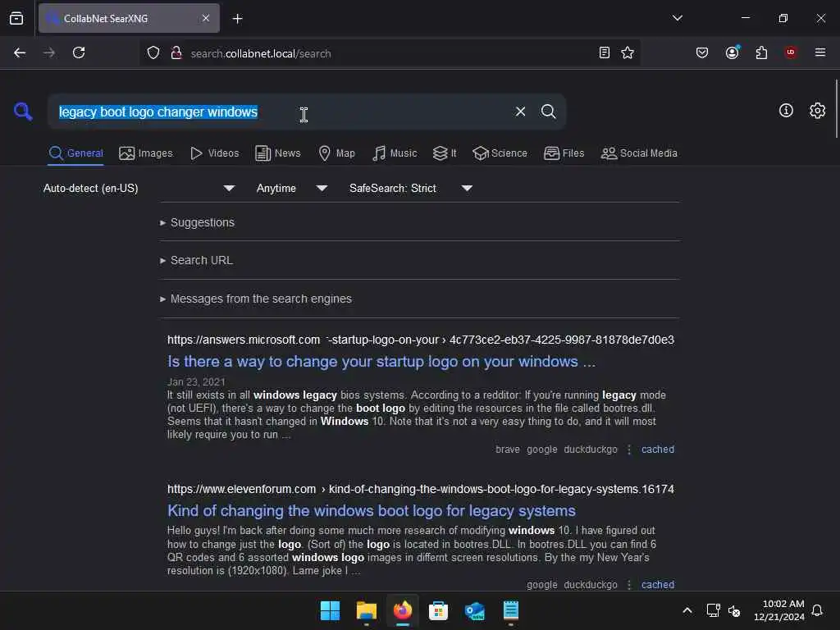
Task: Switch to the Files category
Action: 564,153
